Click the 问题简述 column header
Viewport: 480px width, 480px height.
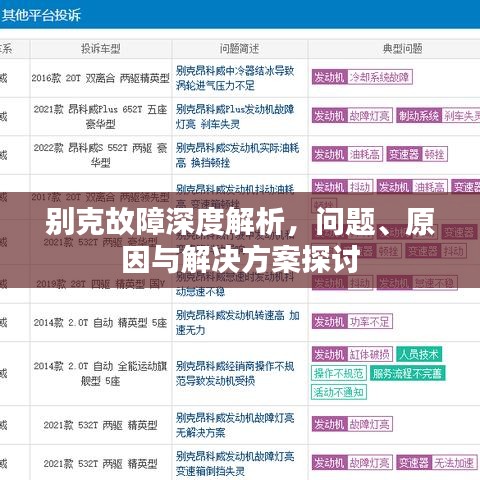239,49
